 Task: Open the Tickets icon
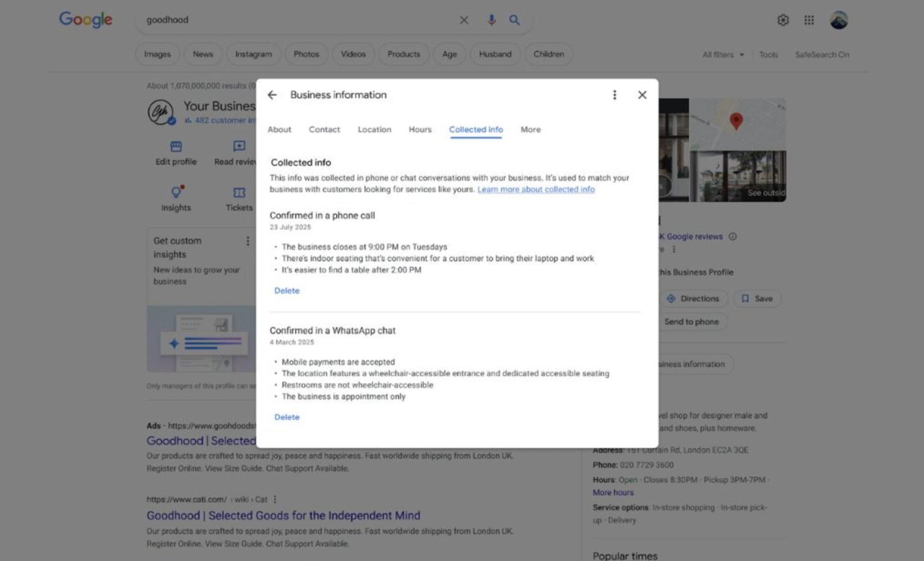[239, 193]
